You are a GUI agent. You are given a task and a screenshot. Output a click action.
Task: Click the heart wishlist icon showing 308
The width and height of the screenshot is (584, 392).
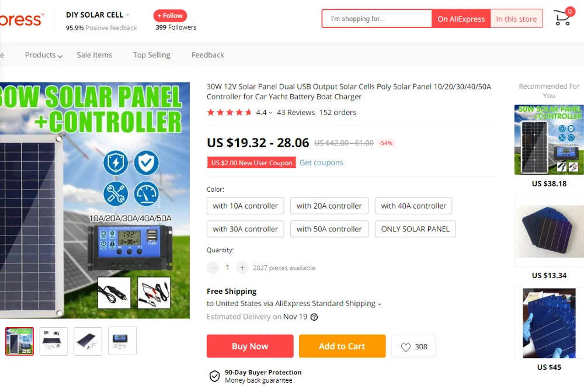point(406,347)
